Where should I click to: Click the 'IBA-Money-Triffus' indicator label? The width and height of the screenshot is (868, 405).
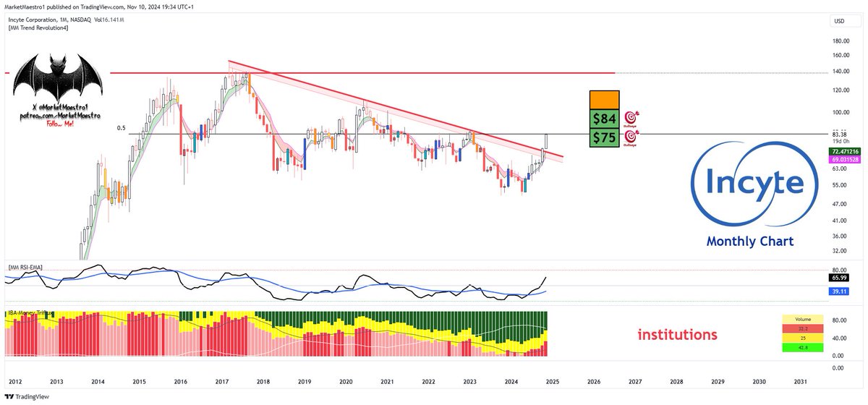click(x=30, y=315)
